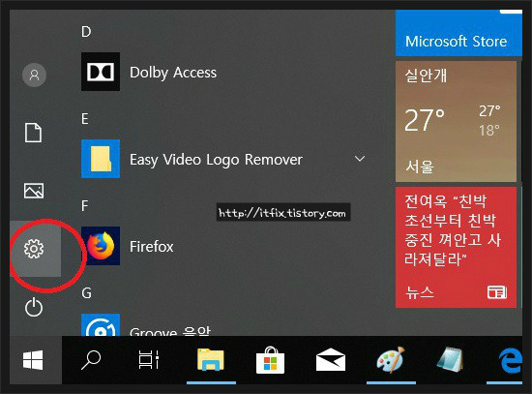This screenshot has width=532, height=394.
Task: Jump to letter F section header
Action: click(x=84, y=206)
